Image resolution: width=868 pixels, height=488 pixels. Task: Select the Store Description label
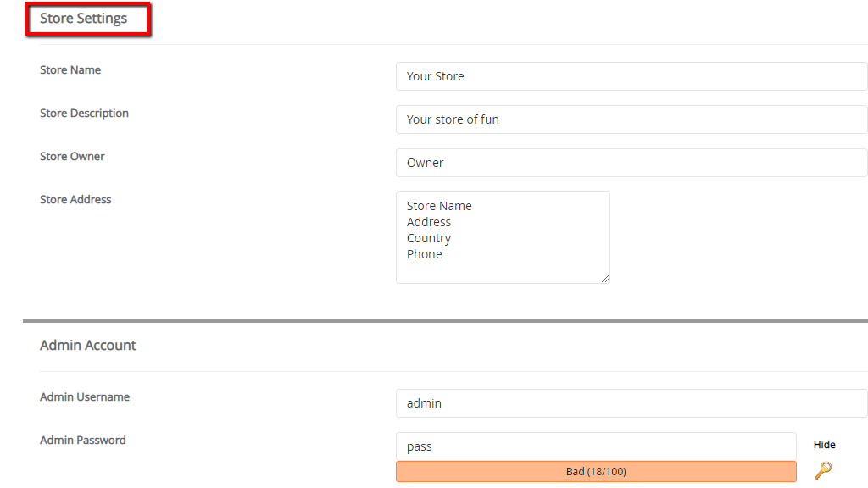[84, 113]
